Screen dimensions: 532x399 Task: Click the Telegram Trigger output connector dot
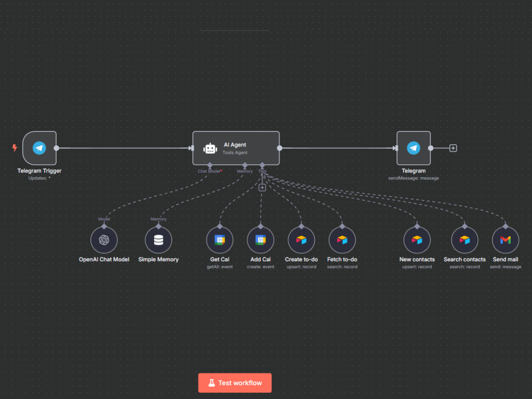click(x=56, y=148)
